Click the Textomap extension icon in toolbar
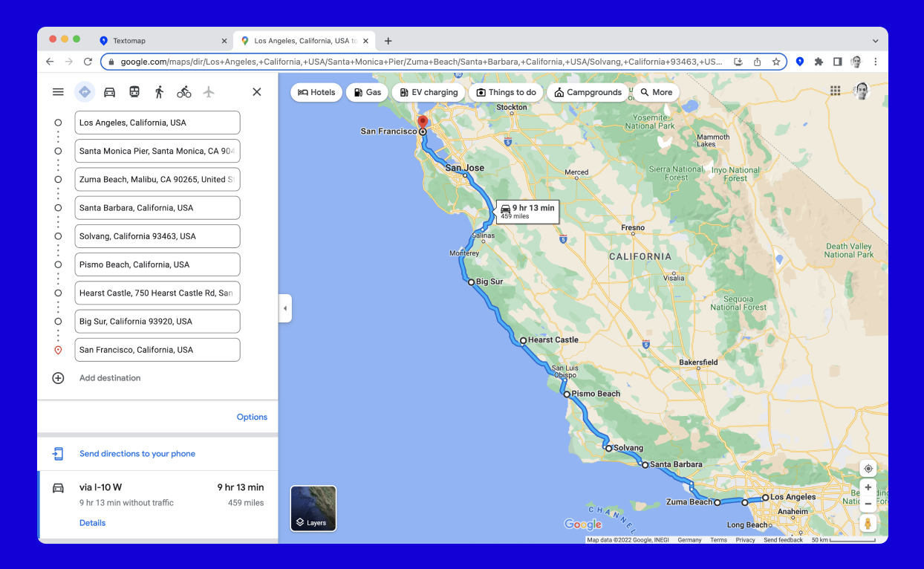The height and width of the screenshot is (569, 924). coord(800,62)
